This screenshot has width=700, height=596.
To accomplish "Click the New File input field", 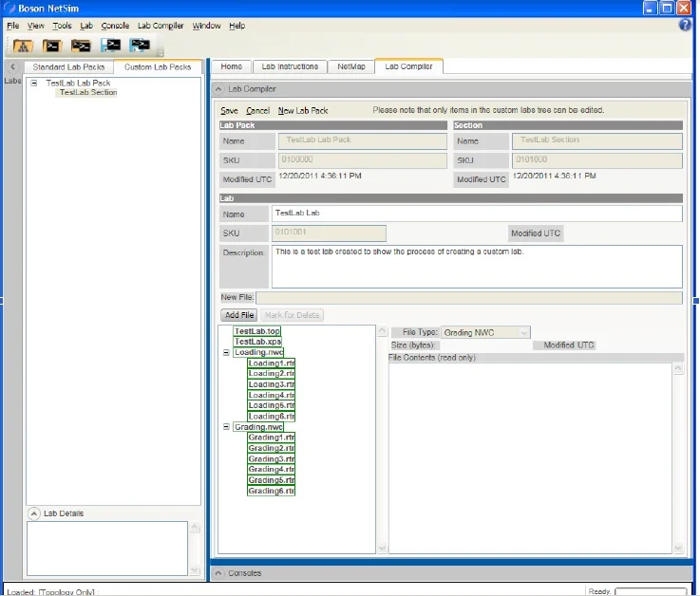I will coord(469,298).
